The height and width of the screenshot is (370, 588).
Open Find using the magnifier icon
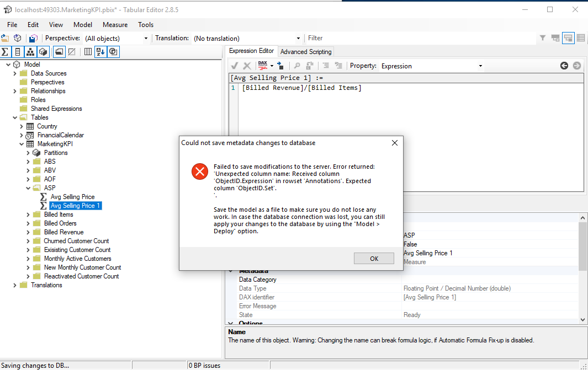point(296,65)
